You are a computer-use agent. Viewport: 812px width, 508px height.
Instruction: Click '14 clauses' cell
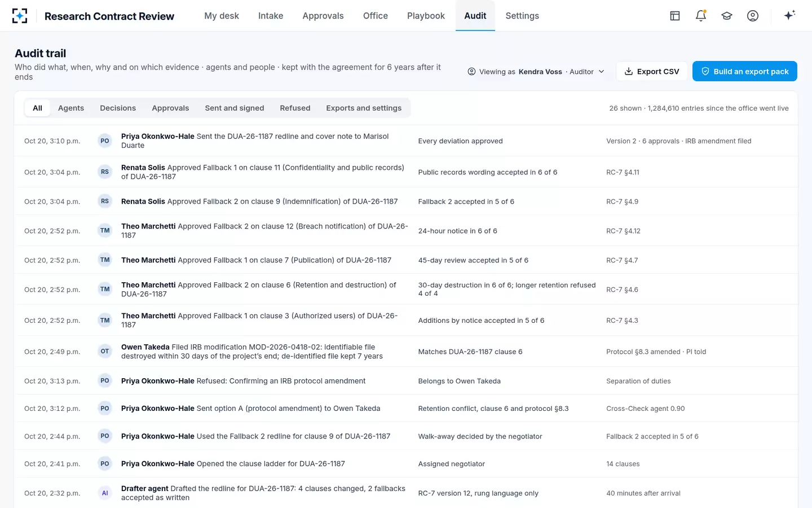(x=623, y=464)
